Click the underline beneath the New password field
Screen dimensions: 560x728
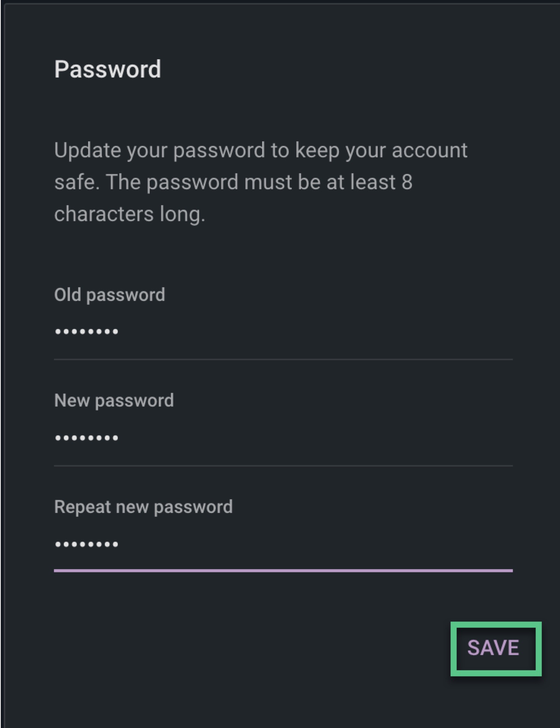coord(283,465)
